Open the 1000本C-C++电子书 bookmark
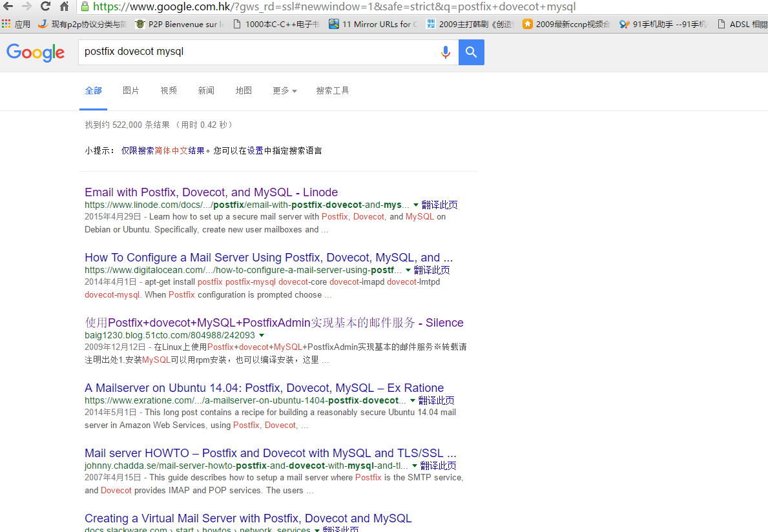The image size is (768, 532). [276, 24]
